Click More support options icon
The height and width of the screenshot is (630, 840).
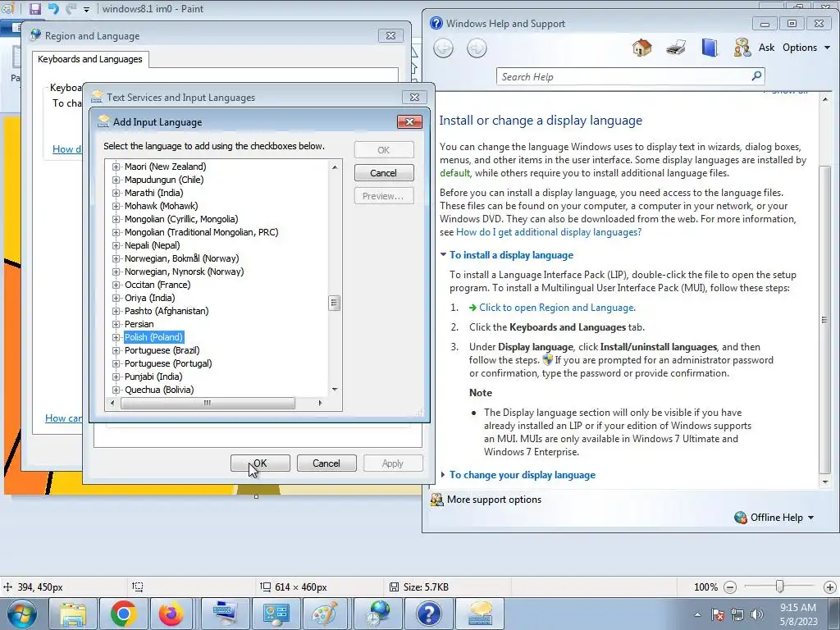click(x=437, y=500)
